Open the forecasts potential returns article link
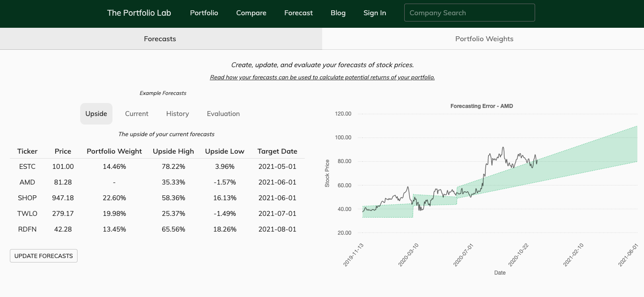The width and height of the screenshot is (644, 297). pyautogui.click(x=322, y=77)
